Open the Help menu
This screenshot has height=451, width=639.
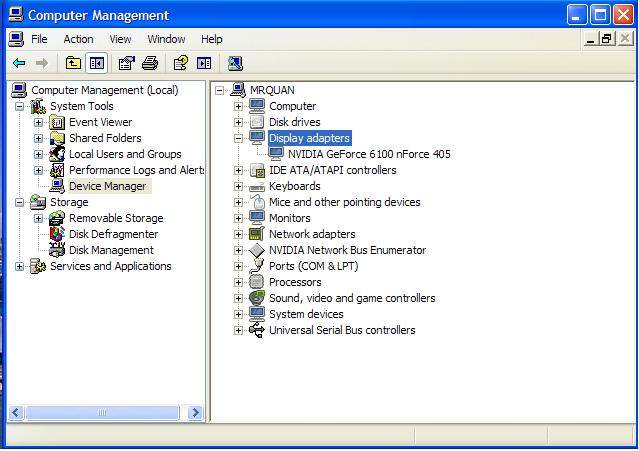[212, 39]
